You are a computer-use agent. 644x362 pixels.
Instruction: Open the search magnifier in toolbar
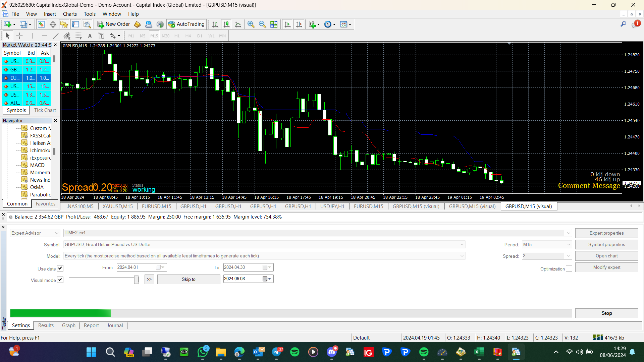point(623,24)
